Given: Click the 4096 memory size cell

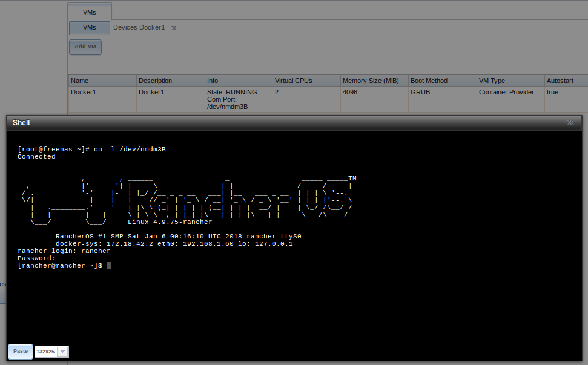Looking at the screenshot, I should pyautogui.click(x=375, y=99).
